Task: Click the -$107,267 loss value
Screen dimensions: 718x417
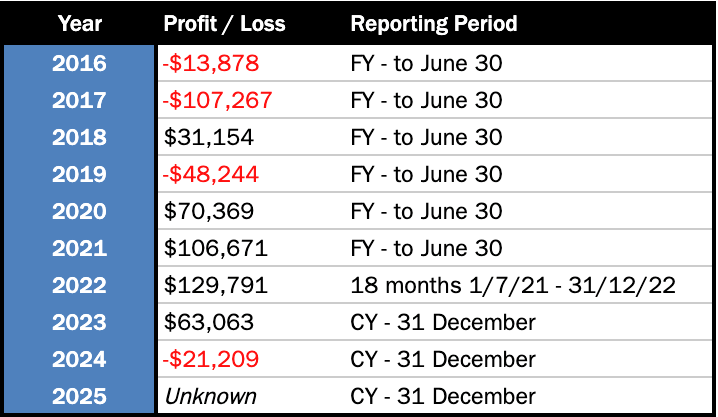Action: (216, 101)
